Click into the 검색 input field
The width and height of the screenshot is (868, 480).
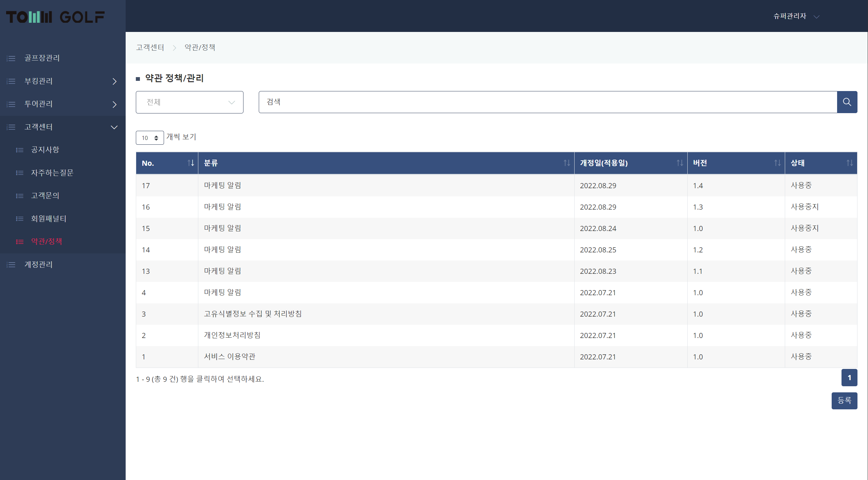click(x=547, y=102)
